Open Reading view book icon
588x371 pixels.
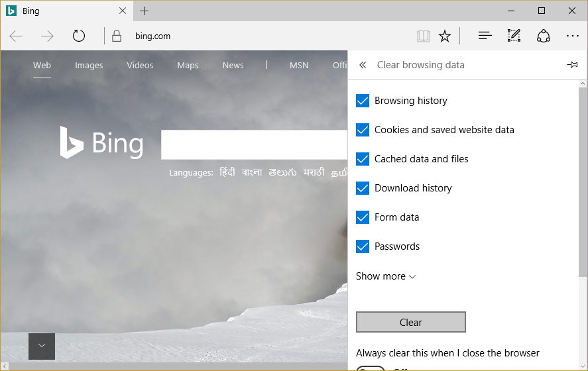[x=424, y=36]
